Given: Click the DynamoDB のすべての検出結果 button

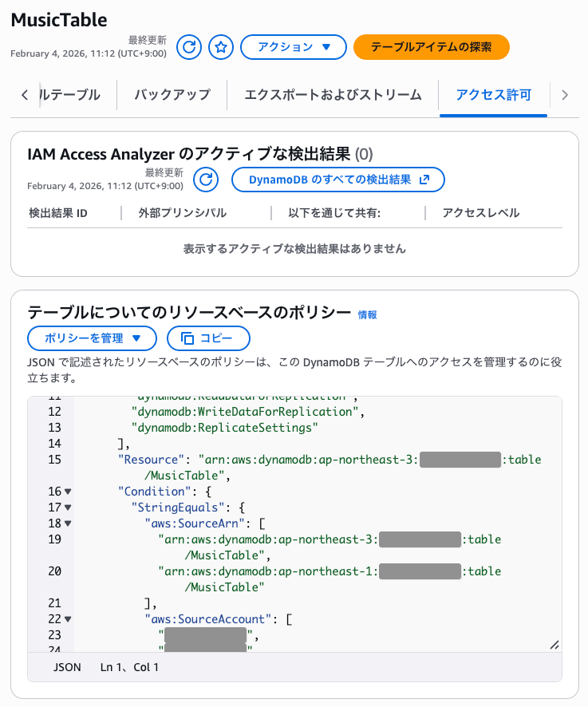Looking at the screenshot, I should [338, 180].
